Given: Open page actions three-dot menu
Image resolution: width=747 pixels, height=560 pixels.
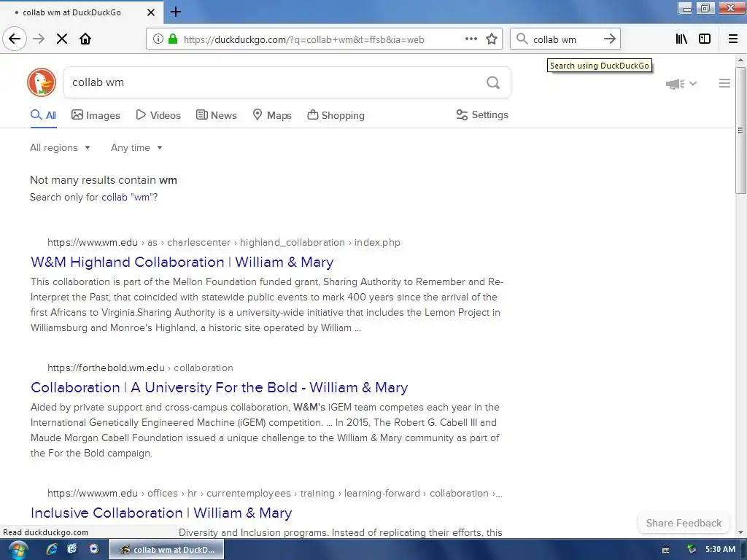Looking at the screenshot, I should point(471,39).
